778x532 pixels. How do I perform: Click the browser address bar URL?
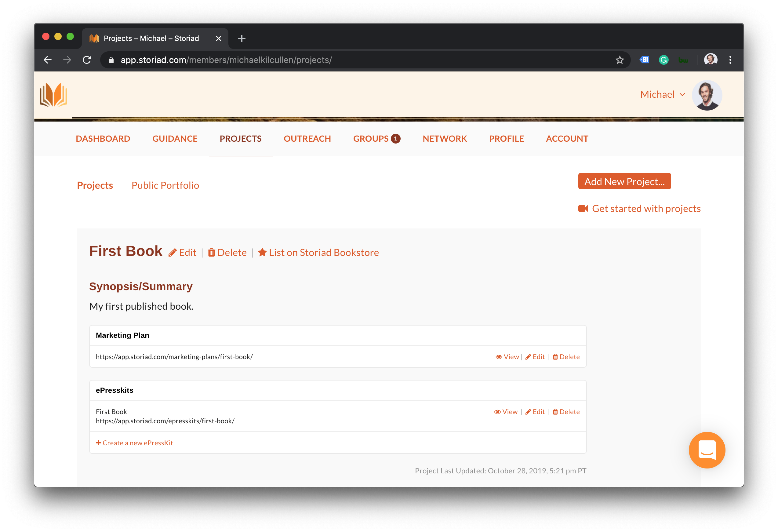coord(226,60)
